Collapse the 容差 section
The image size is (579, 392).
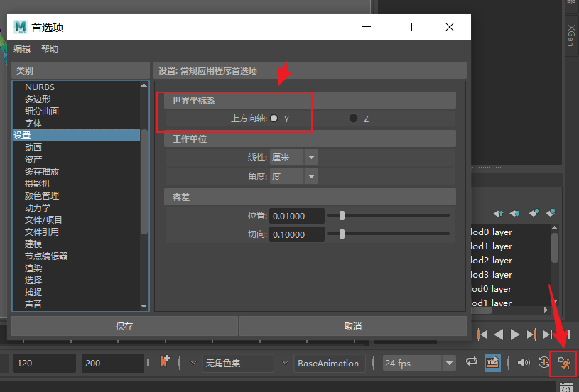[x=310, y=197]
